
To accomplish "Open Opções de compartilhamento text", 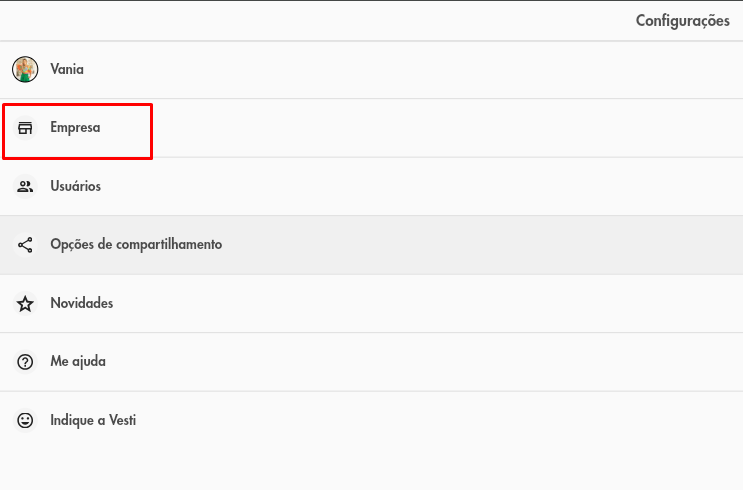I will pyautogui.click(x=136, y=245).
